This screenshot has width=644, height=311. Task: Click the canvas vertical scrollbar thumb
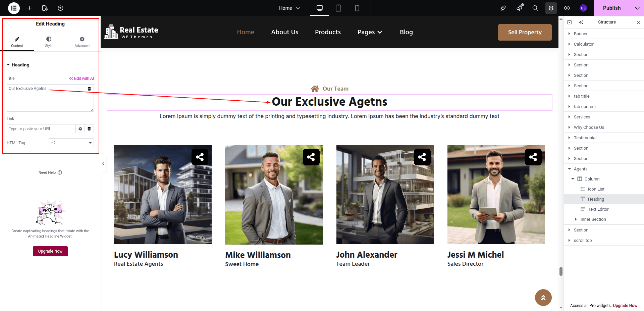point(561,271)
